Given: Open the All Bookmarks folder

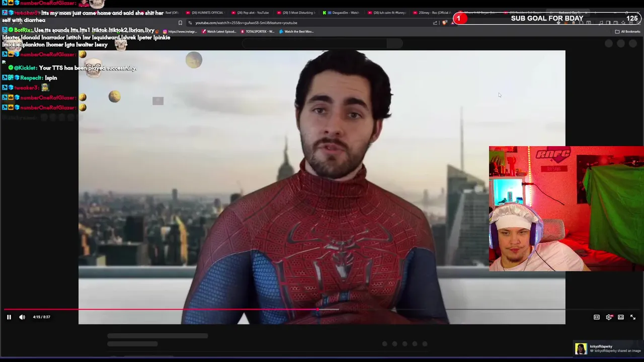Looking at the screenshot, I should (627, 32).
